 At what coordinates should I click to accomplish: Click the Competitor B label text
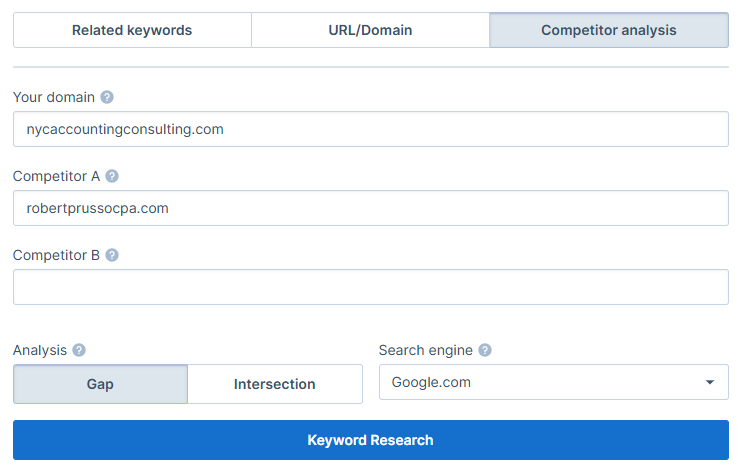pos(57,255)
